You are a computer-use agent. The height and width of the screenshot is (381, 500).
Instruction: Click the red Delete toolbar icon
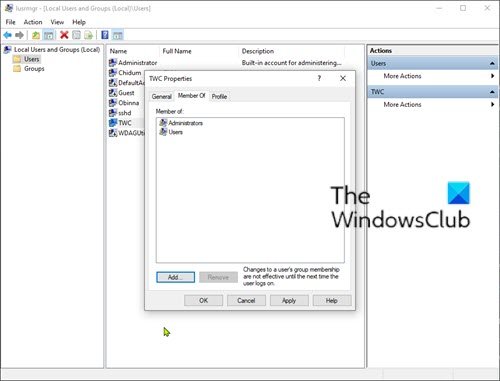click(x=64, y=35)
